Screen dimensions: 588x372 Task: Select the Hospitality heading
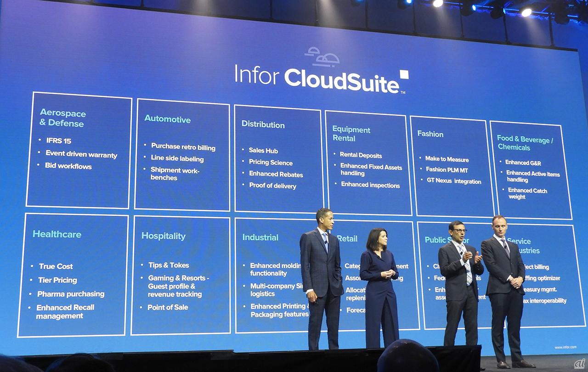point(164,236)
